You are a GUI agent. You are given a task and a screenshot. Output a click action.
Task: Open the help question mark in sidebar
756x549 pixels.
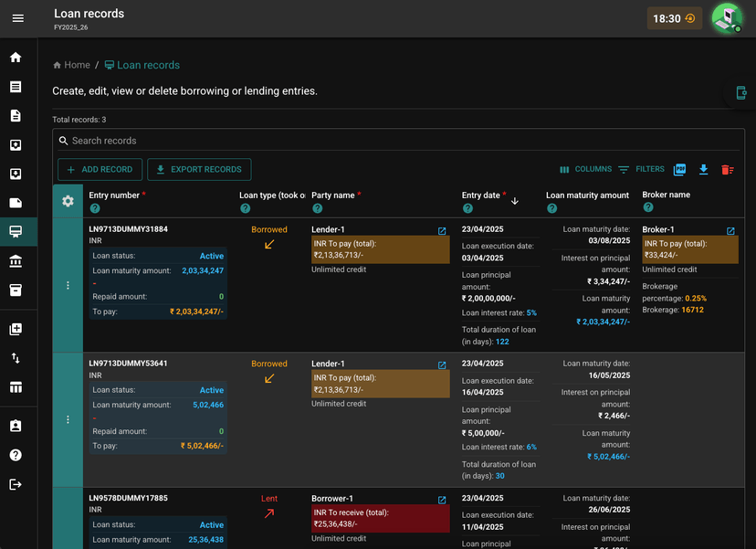[x=16, y=456]
